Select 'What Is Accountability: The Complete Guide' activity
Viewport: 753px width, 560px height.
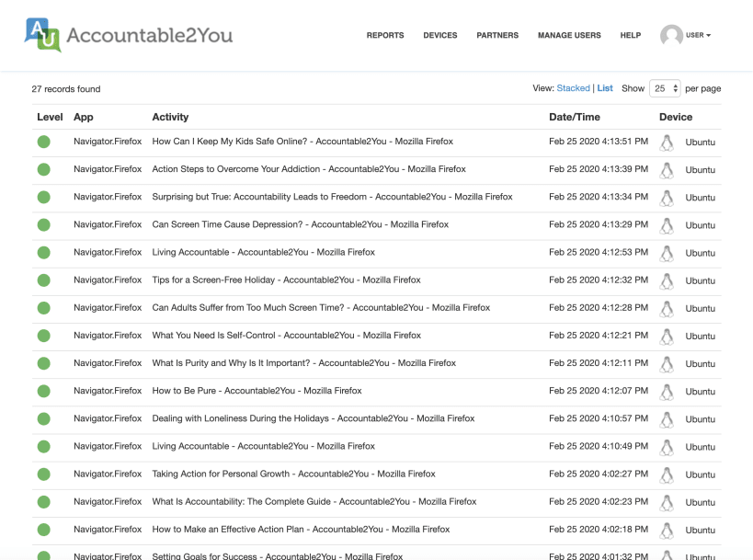pyautogui.click(x=314, y=502)
